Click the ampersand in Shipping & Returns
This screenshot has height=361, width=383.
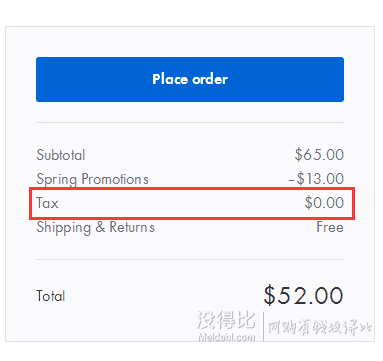(100, 227)
